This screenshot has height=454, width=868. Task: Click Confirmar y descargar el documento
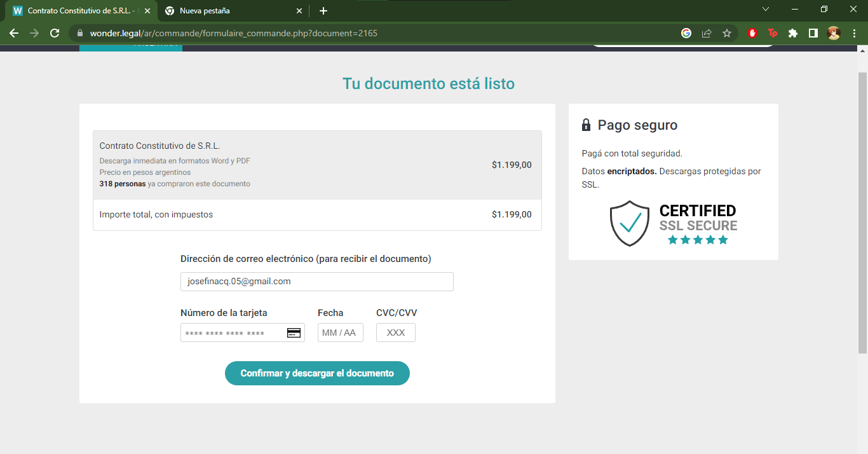coord(317,373)
